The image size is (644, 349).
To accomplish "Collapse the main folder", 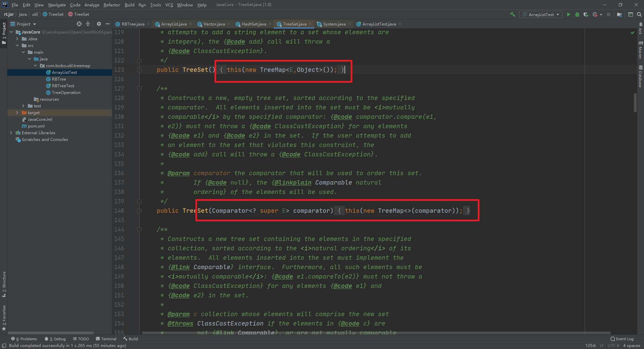I will pos(23,52).
